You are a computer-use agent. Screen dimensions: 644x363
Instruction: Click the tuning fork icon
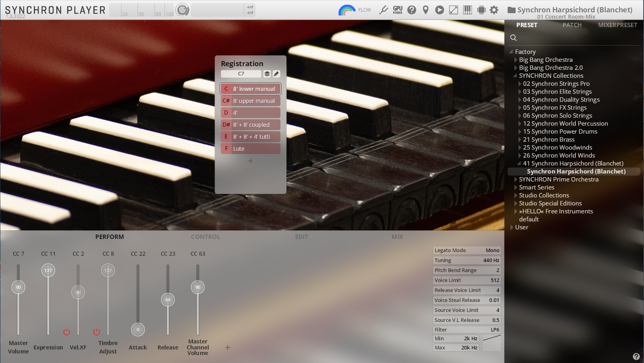pos(384,10)
